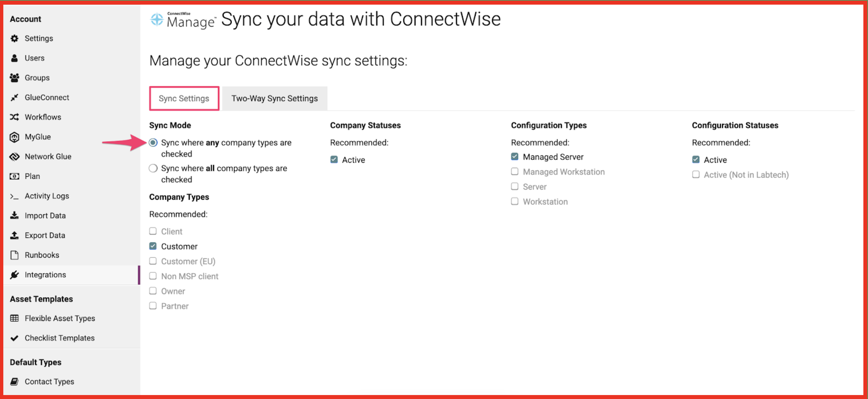Check the Active (Not in Labtech) status
The image size is (868, 399).
click(695, 175)
